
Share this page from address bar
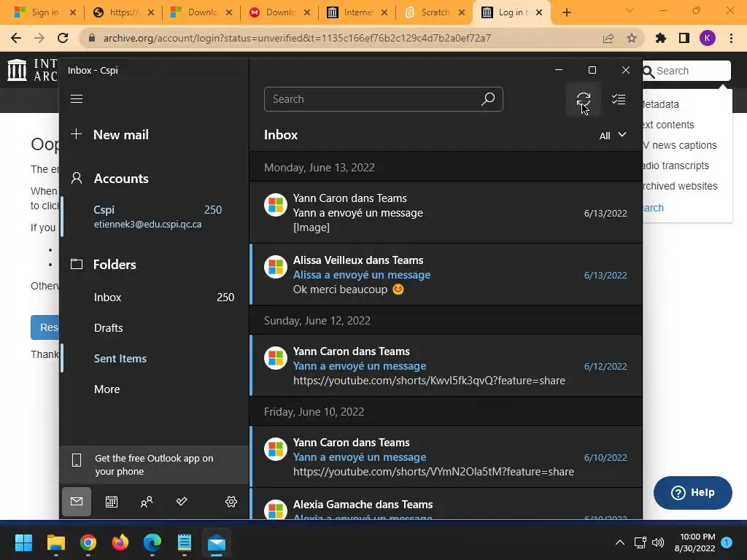608,38
